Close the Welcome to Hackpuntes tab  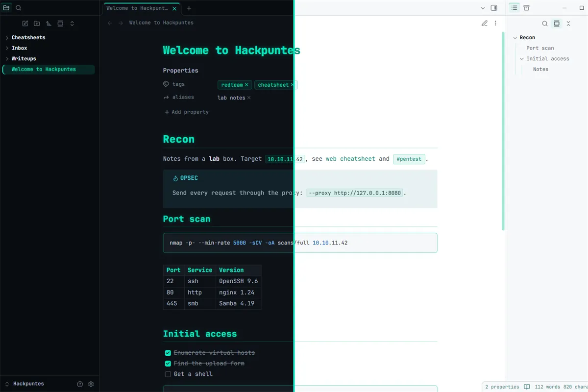tap(174, 8)
